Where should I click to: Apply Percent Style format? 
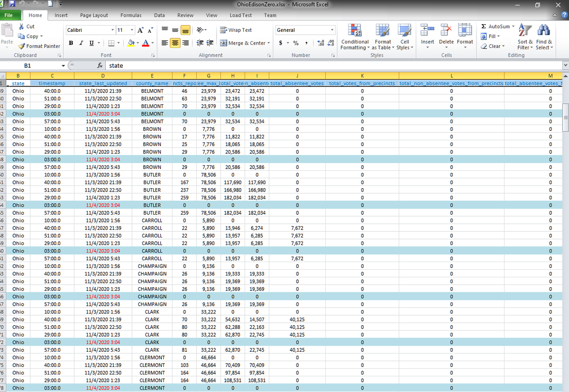point(296,43)
